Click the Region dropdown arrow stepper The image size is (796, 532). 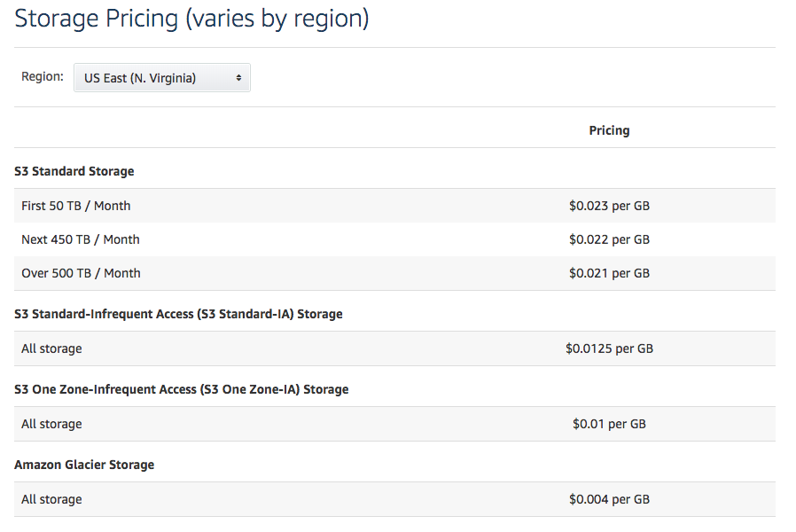(238, 78)
